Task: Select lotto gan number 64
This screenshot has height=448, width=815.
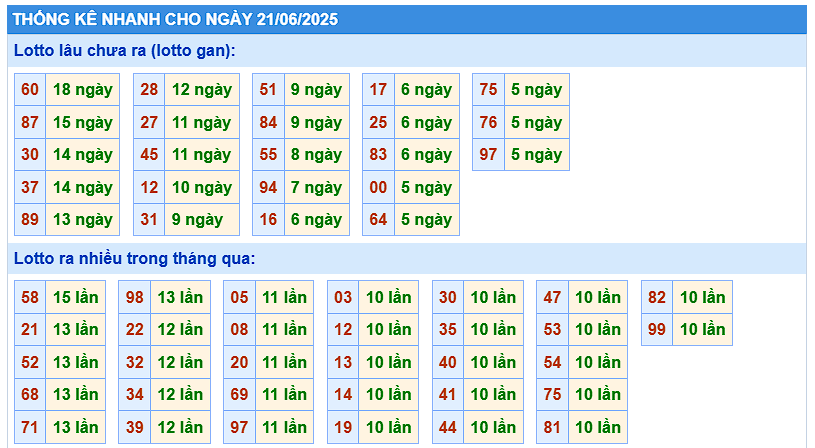Action: (378, 219)
